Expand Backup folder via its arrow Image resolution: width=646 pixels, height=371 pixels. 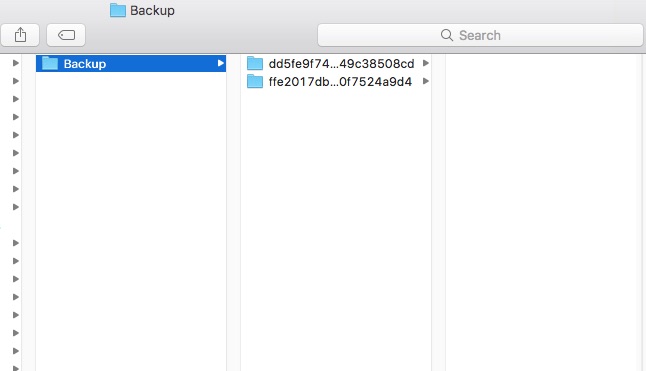point(220,63)
